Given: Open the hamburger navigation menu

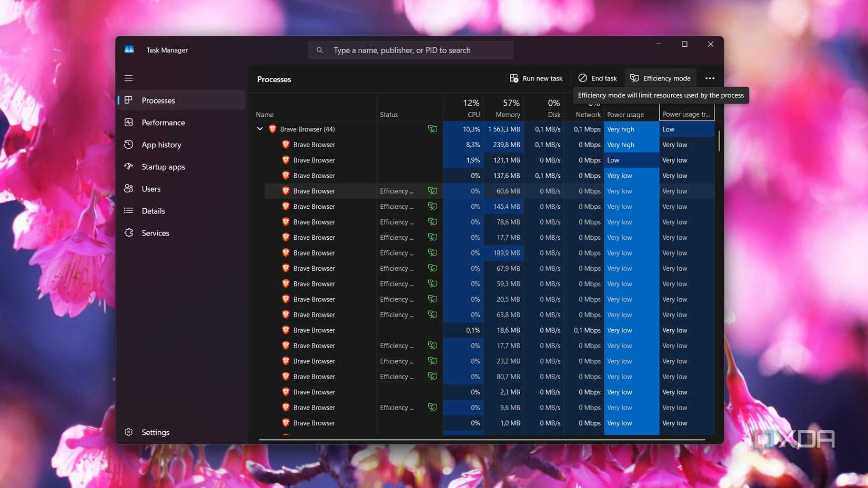Looking at the screenshot, I should pos(128,78).
